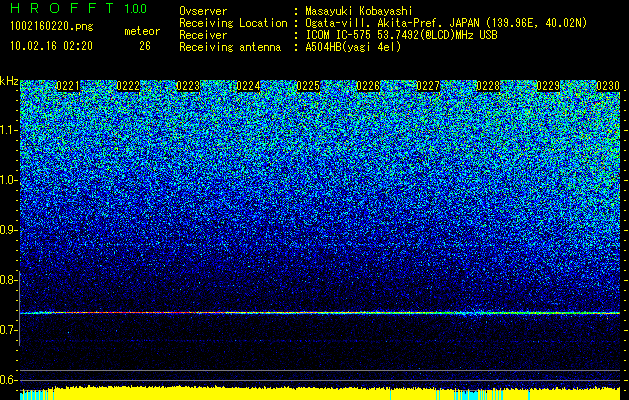Click the time marker 0226

[x=368, y=86]
